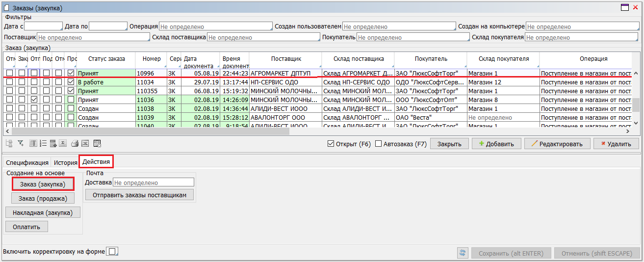Open the Операция filter dropdown
The height and width of the screenshot is (262, 644).
coord(215,26)
